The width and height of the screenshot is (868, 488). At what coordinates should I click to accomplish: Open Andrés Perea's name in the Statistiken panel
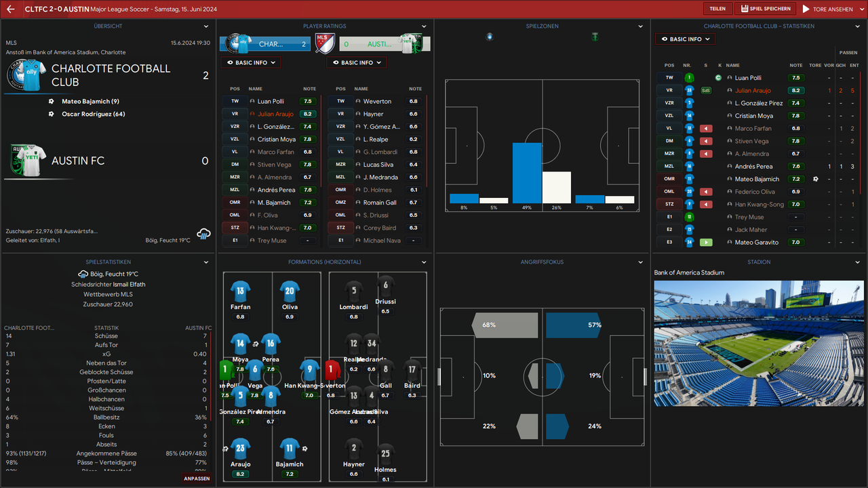[754, 166]
